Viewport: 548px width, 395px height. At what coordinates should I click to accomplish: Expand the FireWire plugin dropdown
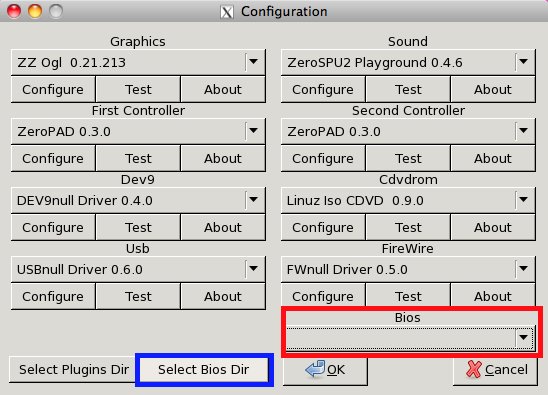408,270
